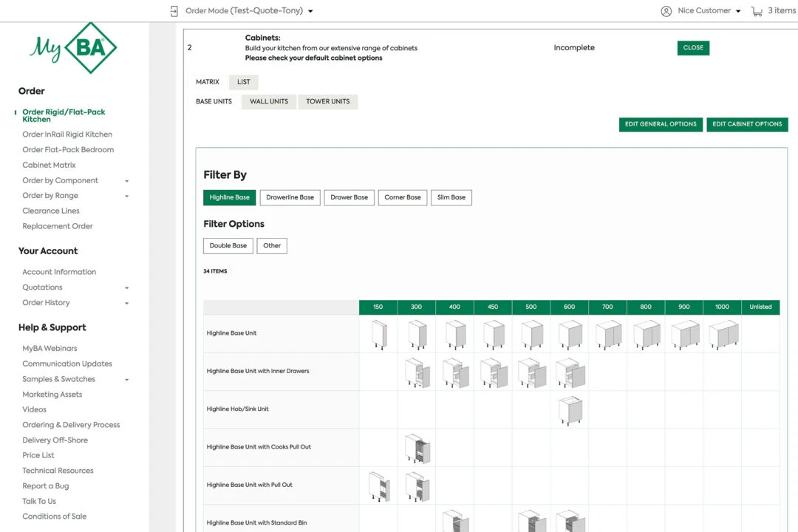Click the exit Order Mode icon

click(173, 10)
